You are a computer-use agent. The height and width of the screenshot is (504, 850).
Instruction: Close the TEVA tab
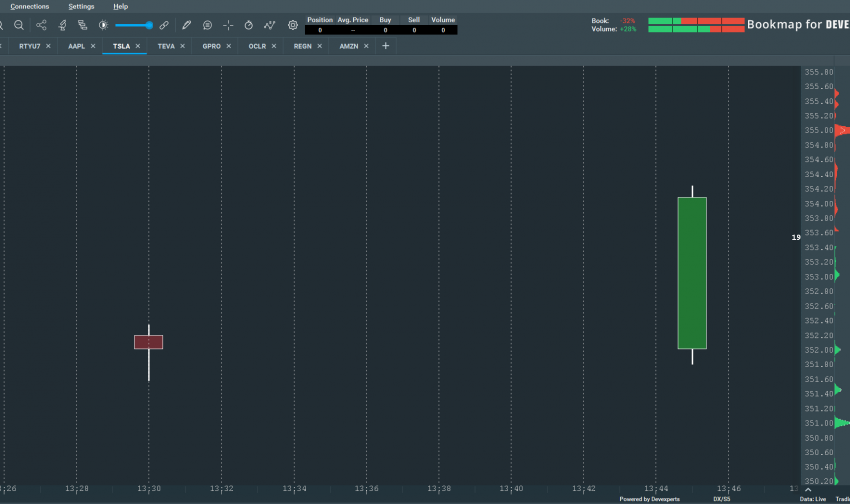point(182,46)
